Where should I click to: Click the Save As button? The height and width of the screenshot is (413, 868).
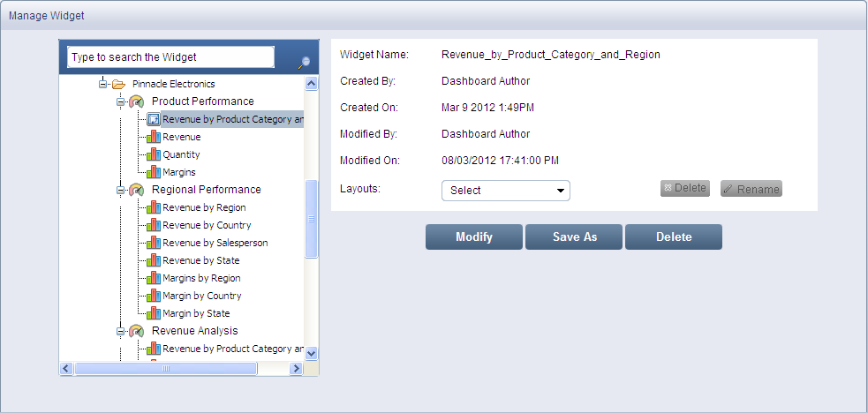click(x=574, y=237)
